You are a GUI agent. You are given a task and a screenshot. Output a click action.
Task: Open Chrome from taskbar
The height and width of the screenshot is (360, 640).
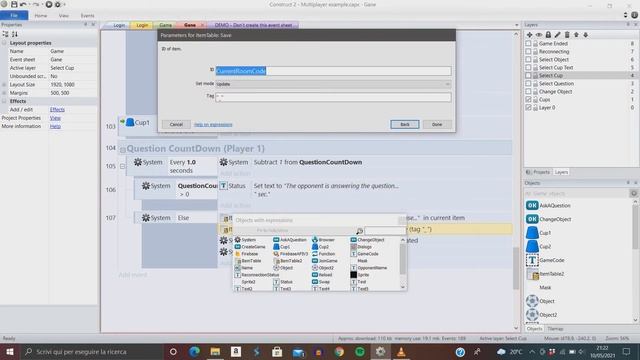click(339, 352)
